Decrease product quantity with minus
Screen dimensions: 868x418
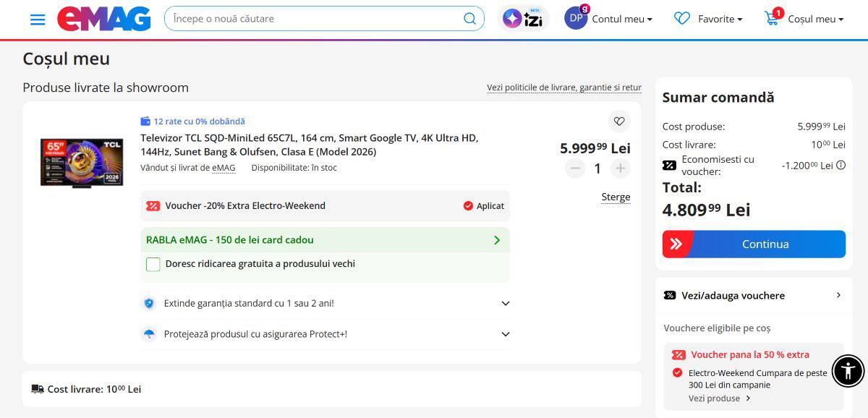(x=575, y=169)
